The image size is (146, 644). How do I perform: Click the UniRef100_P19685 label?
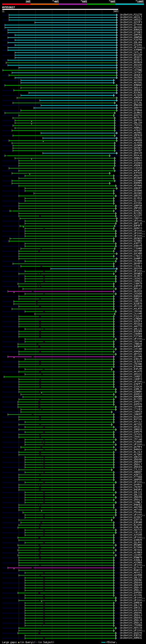(131, 442)
